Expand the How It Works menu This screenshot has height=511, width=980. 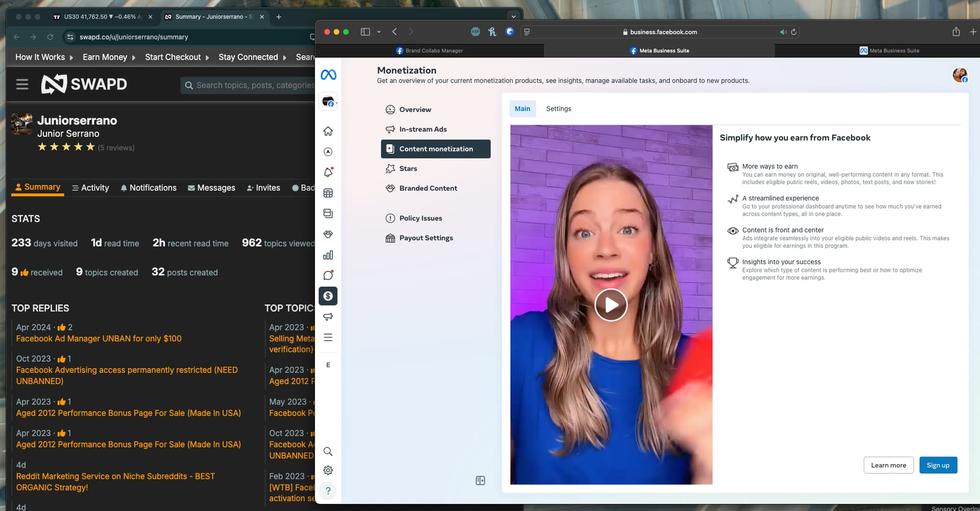44,57
